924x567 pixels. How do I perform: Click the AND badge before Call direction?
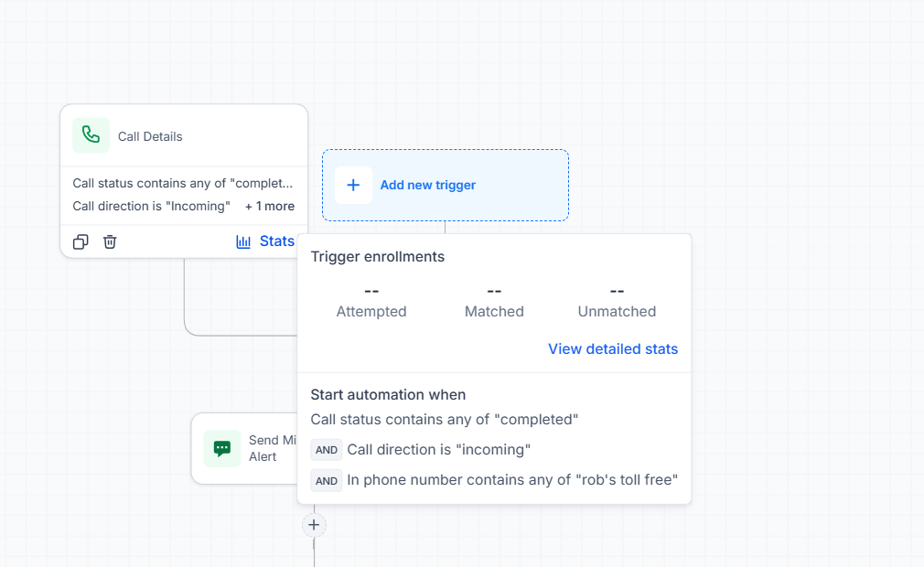(x=327, y=450)
